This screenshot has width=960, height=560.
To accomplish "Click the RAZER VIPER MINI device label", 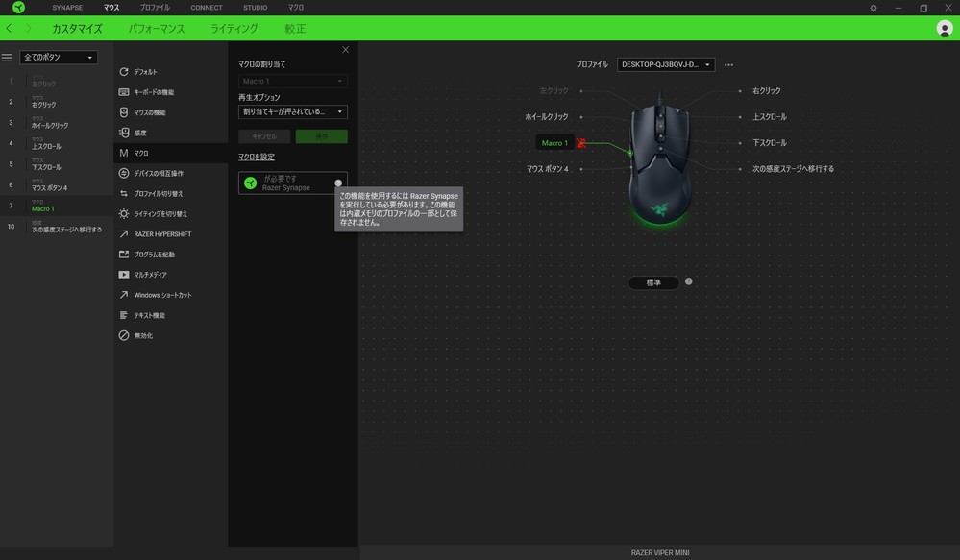I will (660, 552).
